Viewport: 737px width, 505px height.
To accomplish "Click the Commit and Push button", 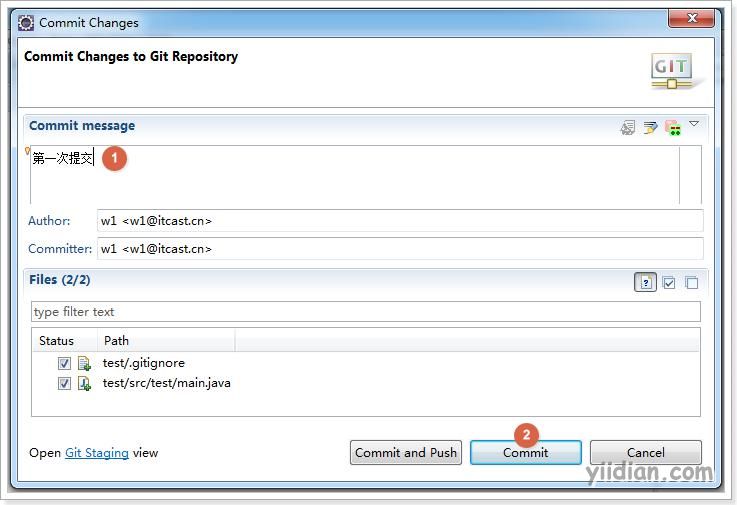I will coord(406,452).
